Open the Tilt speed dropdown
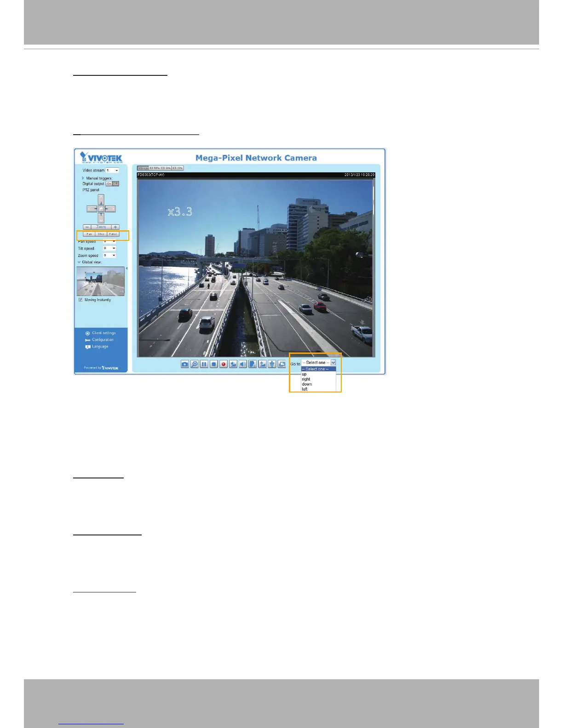Viewport: 563px width, 728px height. point(109,248)
